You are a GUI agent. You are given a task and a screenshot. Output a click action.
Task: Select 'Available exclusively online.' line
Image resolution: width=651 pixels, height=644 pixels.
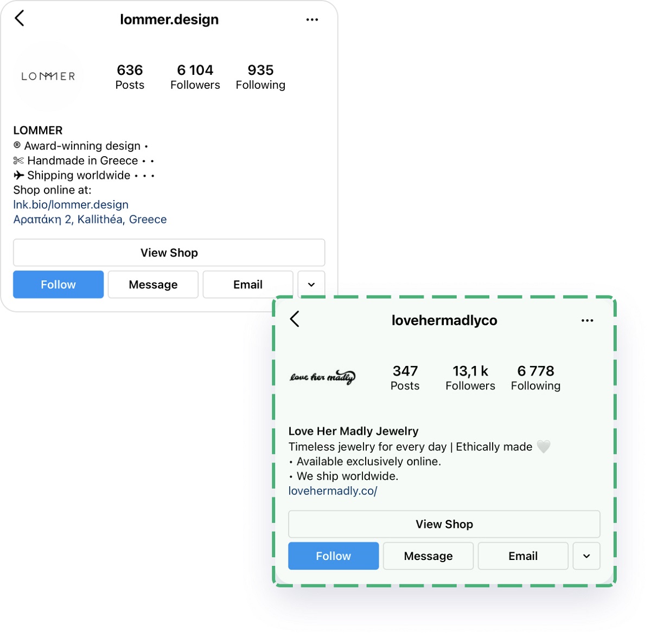tap(365, 462)
